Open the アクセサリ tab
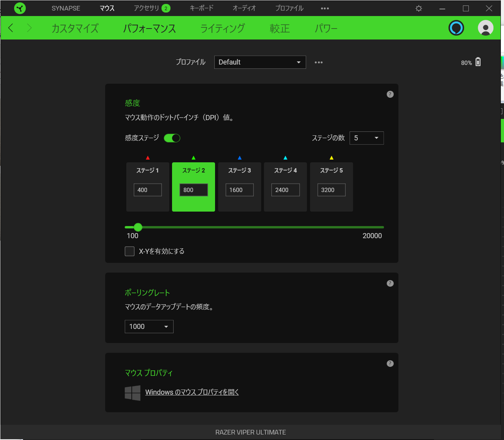 pyautogui.click(x=146, y=8)
